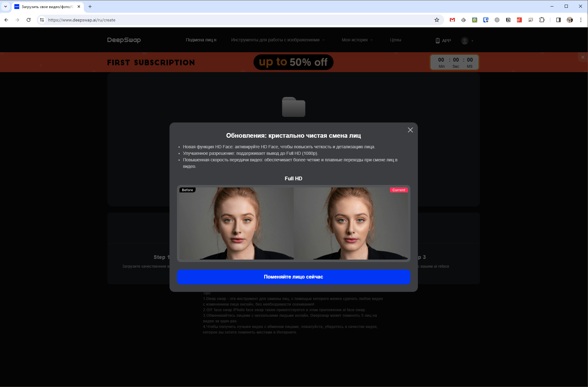The width and height of the screenshot is (588, 387).
Task: Open the Chrome profile avatar
Action: [570, 20]
